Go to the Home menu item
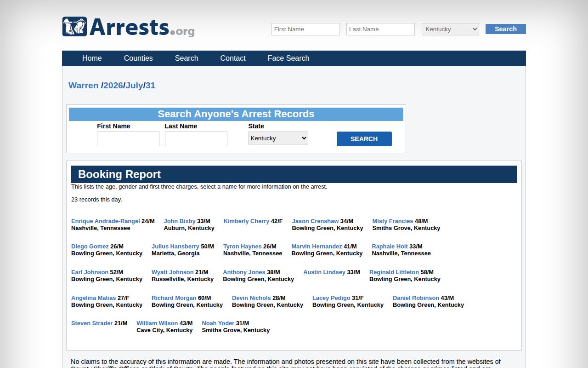The height and width of the screenshot is (368, 588). point(92,58)
